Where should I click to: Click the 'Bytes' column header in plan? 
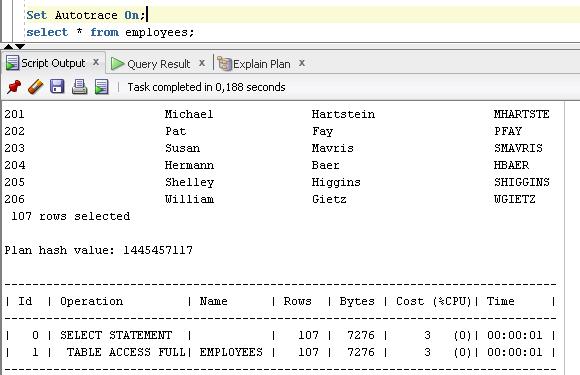[x=357, y=301]
